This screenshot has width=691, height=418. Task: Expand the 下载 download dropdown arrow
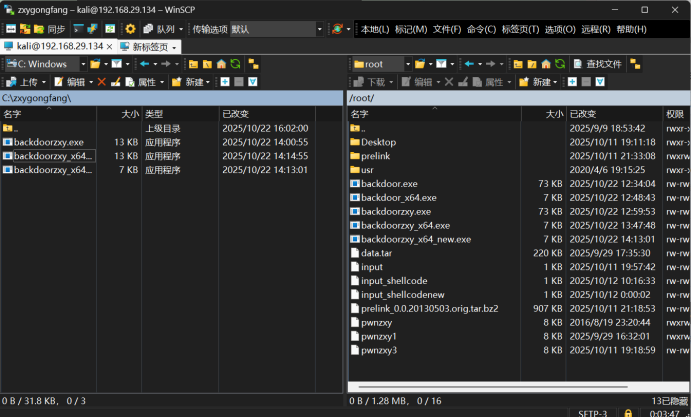coord(391,82)
